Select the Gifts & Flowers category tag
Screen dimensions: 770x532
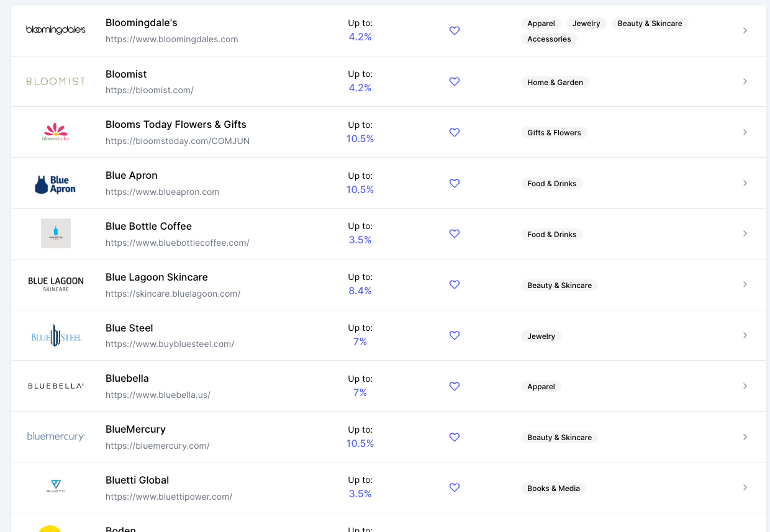pyautogui.click(x=554, y=133)
